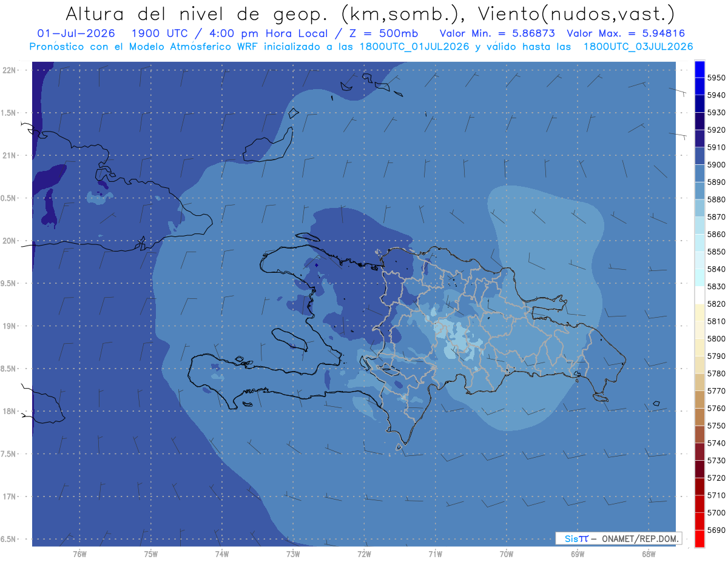728x562 pixels.
Task: Click the '21N' latitude axis label
Action: coord(8,155)
